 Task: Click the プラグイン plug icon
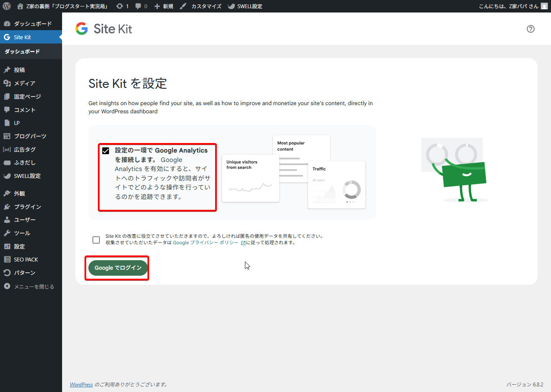point(7,207)
